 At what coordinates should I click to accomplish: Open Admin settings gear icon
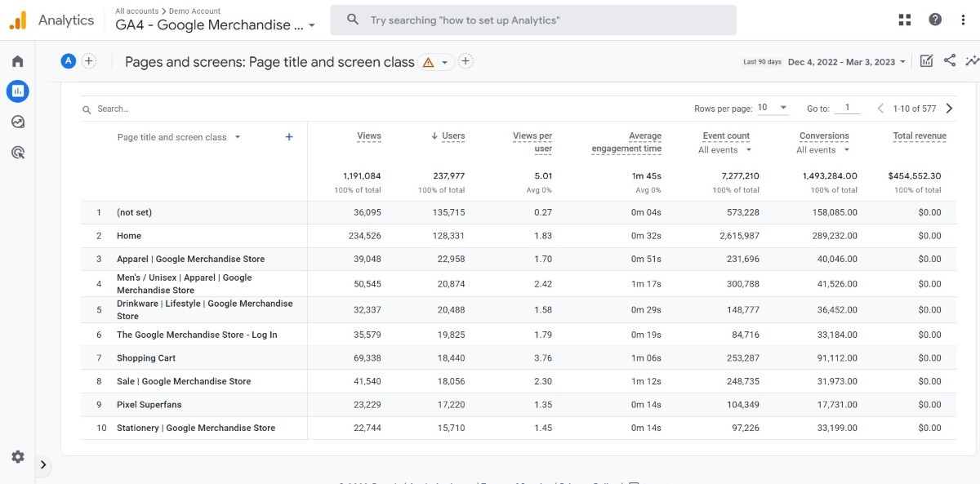click(18, 457)
